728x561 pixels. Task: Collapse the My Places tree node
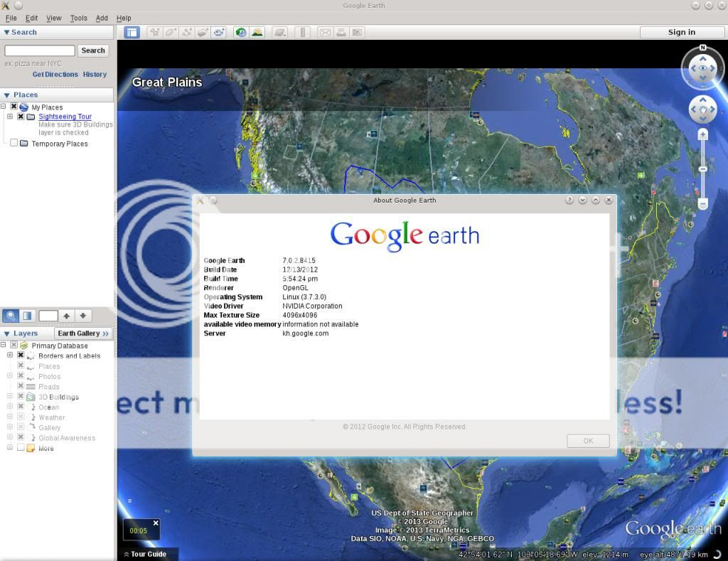(x=4, y=107)
